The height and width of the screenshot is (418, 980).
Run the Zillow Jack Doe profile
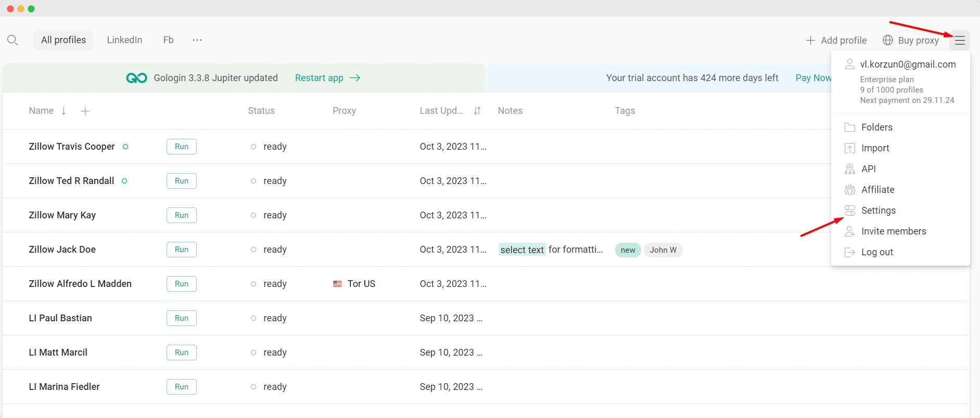pyautogui.click(x=182, y=250)
